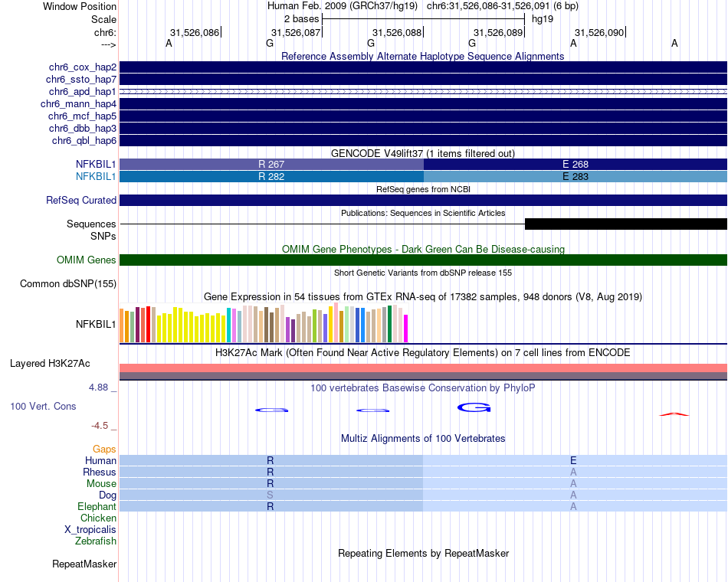This screenshot has width=728, height=582.
Task: Click the -4.5 PhyloP lower scale value
Action: pos(100,426)
